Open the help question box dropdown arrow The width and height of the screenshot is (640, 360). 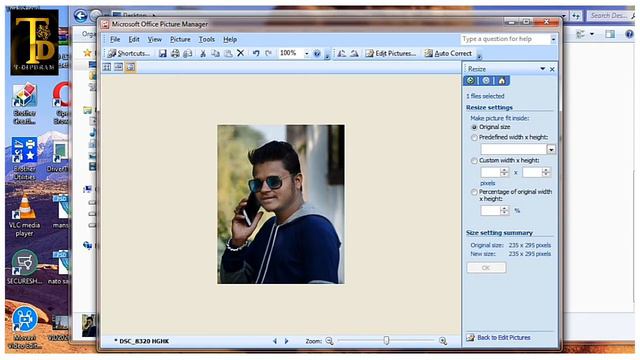pyautogui.click(x=553, y=39)
